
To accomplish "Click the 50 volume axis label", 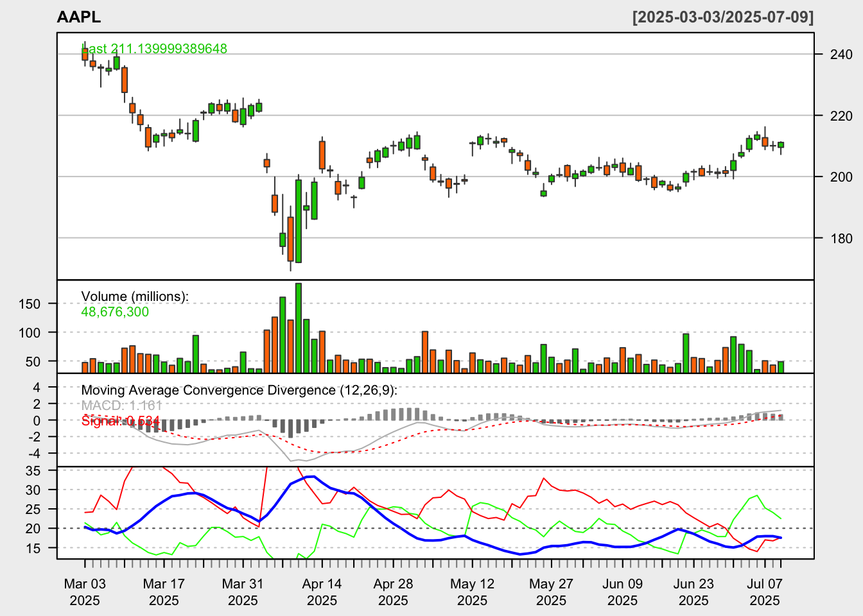I will [x=33, y=362].
